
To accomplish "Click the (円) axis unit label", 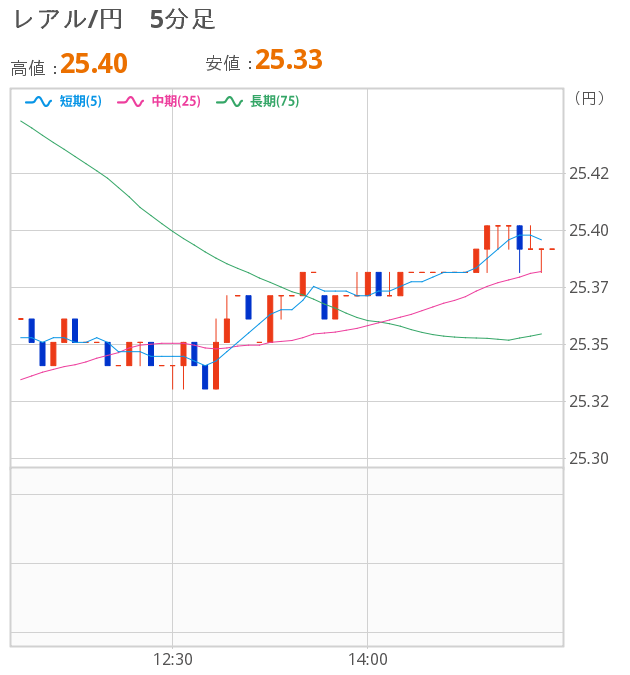I will (x=589, y=99).
